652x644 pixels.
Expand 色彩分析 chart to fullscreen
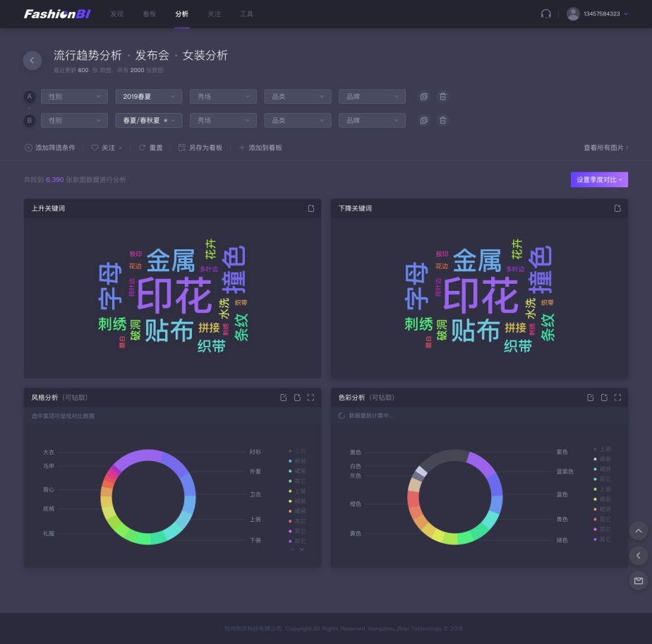coord(617,398)
